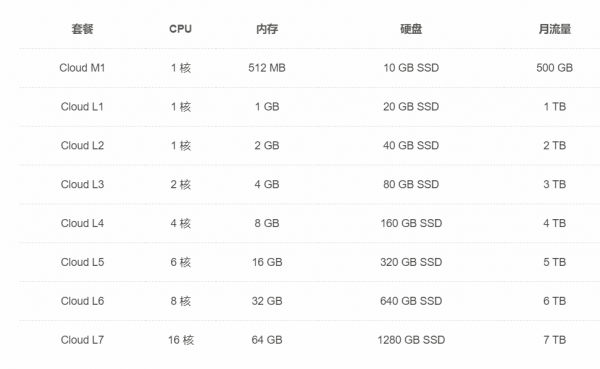
Task: Select the 16 核 CPU cell
Action: 181,340
